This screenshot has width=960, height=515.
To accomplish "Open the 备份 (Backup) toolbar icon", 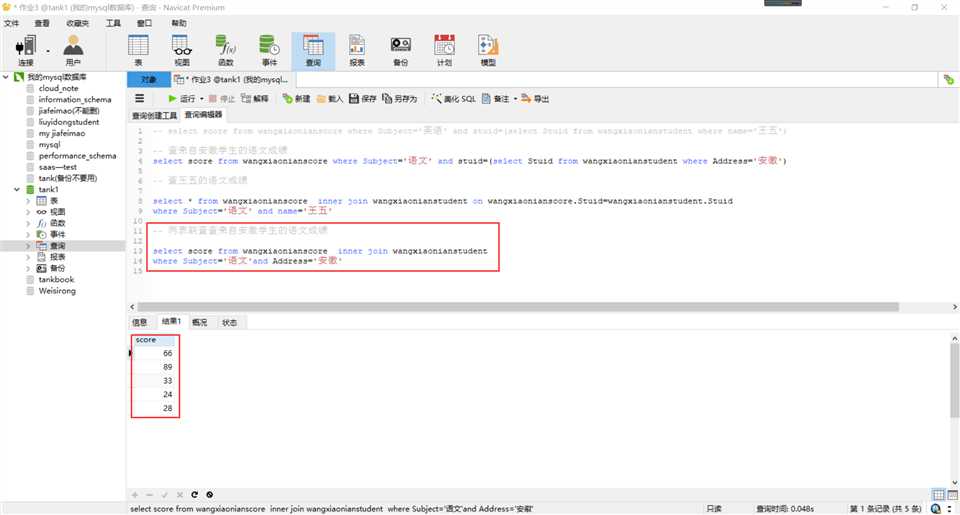I will tap(400, 50).
